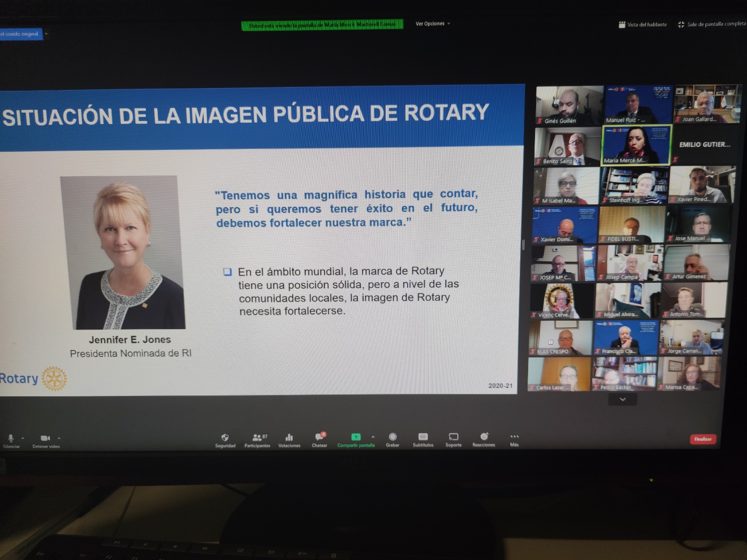Screen dimensions: 747x560
Task: Select Jose Manuel video thumbnail
Action: 698,224
